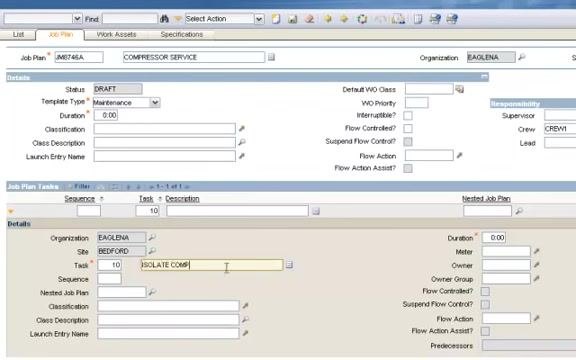The image size is (576, 360).
Task: Click the Sequence column header link
Action: pyautogui.click(x=79, y=199)
